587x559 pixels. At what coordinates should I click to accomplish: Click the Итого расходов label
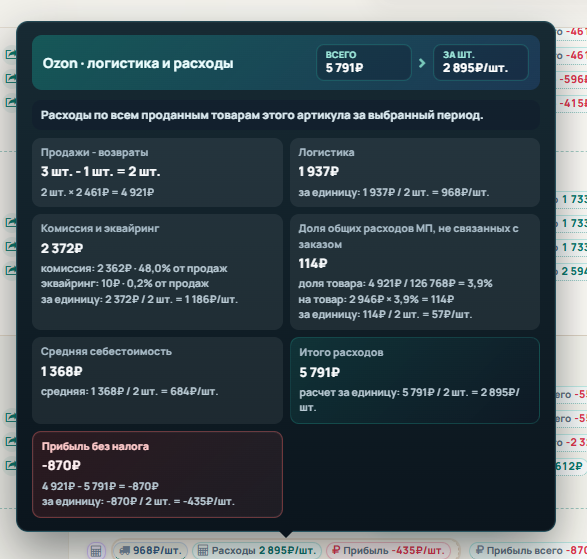(341, 352)
